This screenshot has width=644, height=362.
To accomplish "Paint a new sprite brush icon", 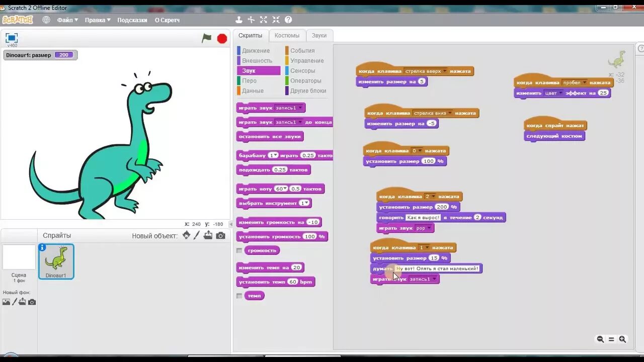I will (x=197, y=235).
